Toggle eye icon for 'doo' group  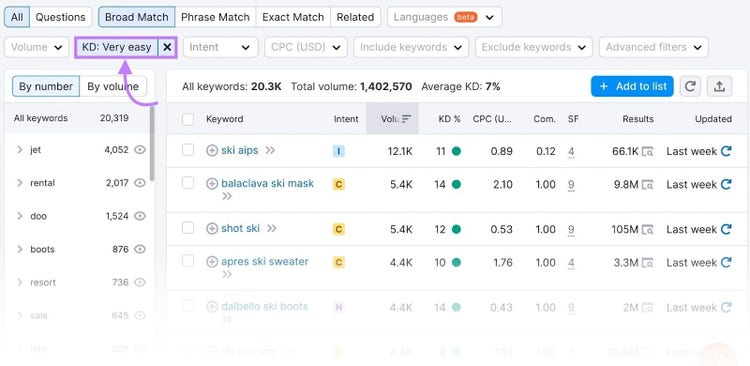tap(139, 216)
